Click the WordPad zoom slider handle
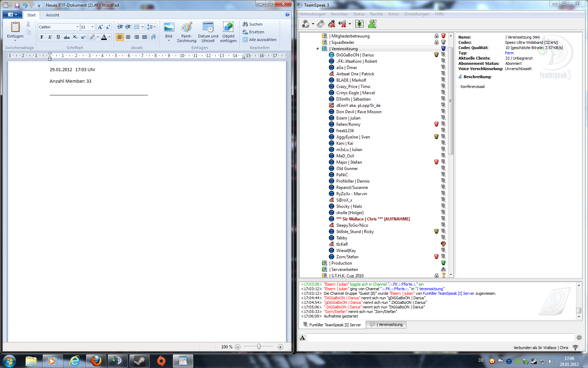 (259, 347)
